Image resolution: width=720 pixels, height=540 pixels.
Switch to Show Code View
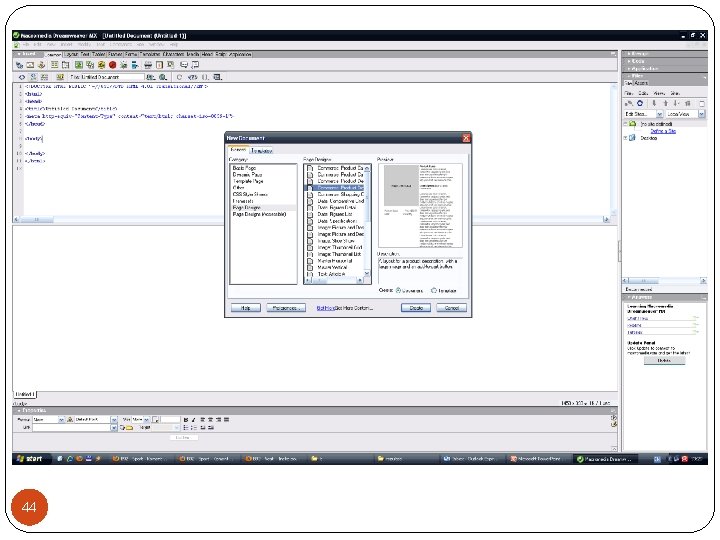click(x=22, y=77)
